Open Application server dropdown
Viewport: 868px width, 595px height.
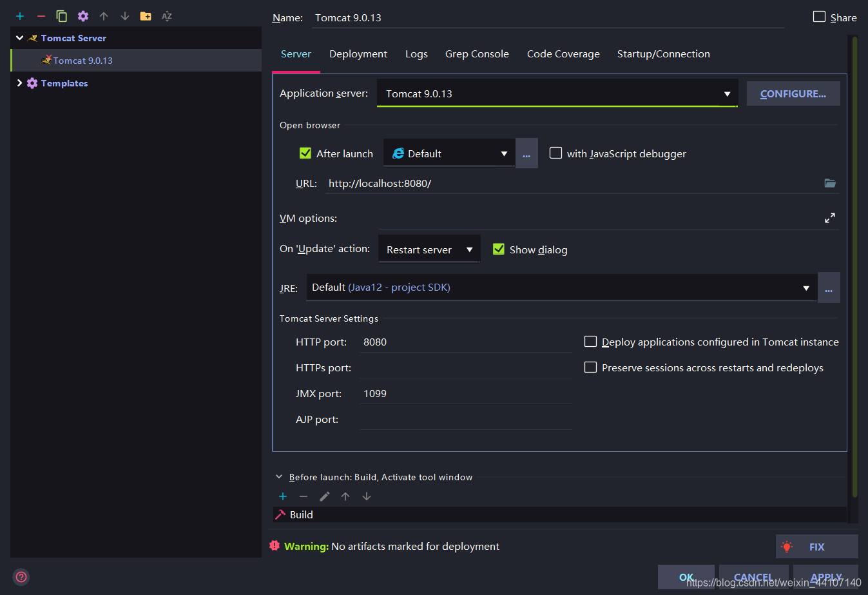coord(557,93)
